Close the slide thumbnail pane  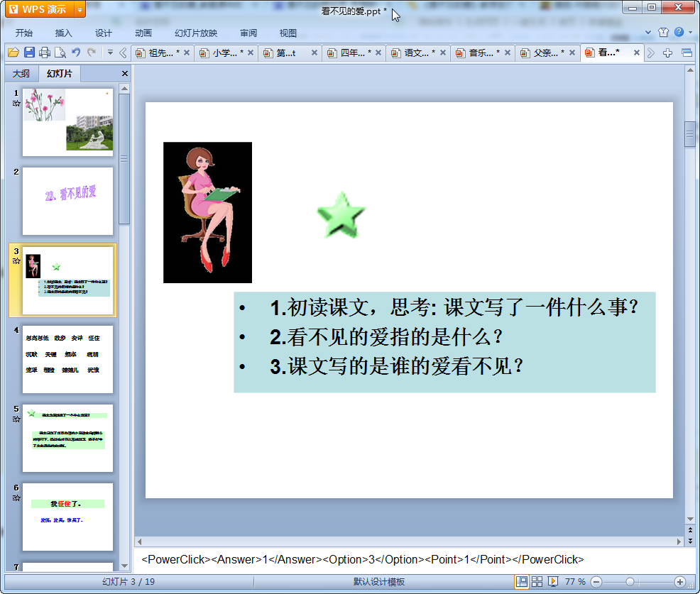pos(124,74)
